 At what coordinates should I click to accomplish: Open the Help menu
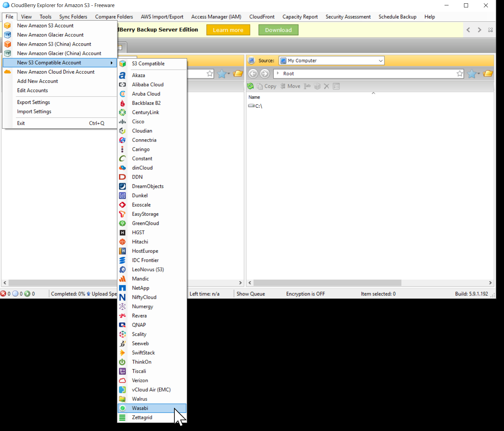tap(430, 17)
